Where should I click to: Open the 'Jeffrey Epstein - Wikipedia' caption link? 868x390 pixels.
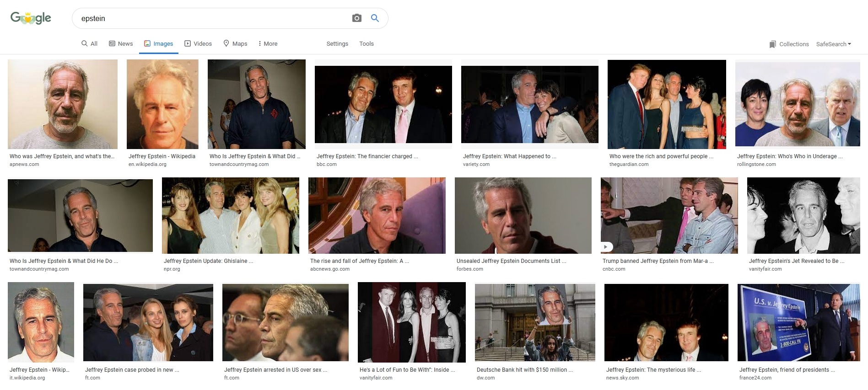click(162, 156)
